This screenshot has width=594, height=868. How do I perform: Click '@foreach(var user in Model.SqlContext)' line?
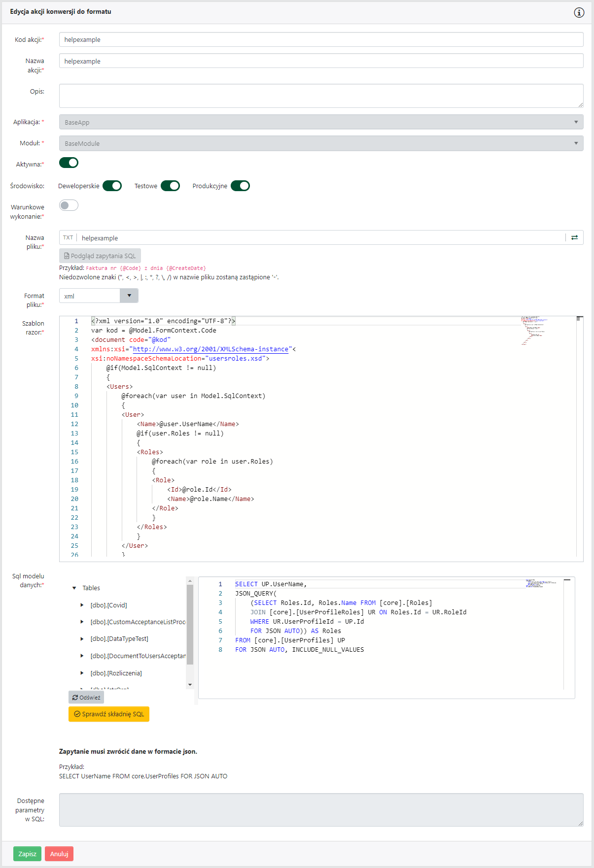(193, 396)
